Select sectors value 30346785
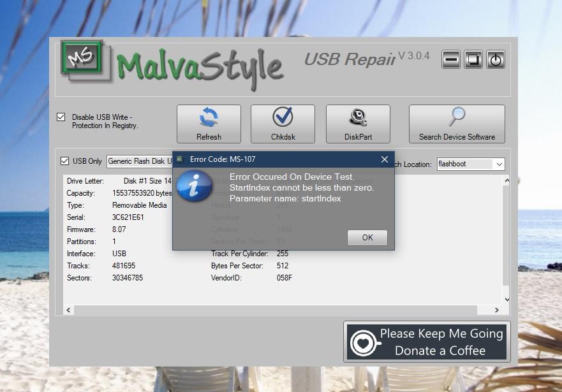Screen dimensions: 562x392 point(127,278)
